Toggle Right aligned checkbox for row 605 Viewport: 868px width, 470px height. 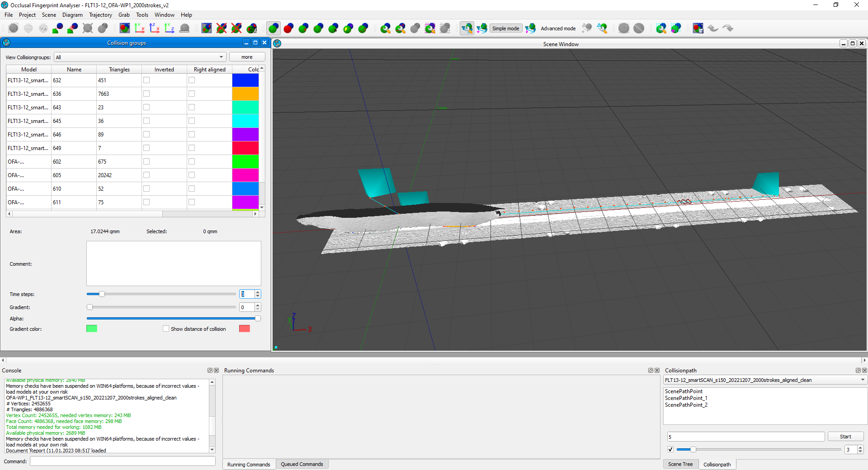click(x=192, y=175)
